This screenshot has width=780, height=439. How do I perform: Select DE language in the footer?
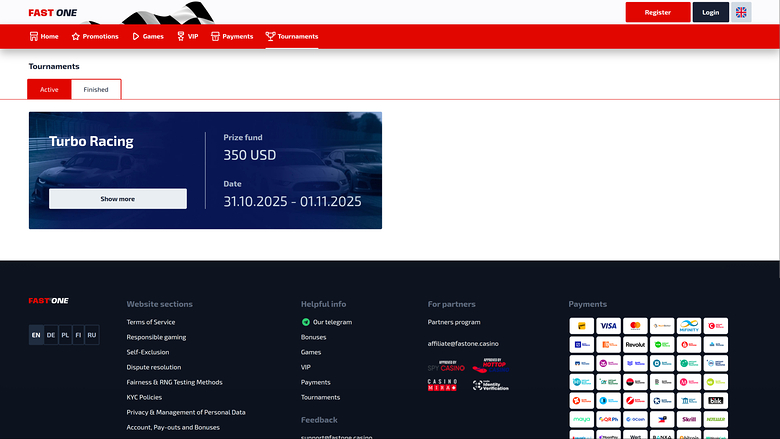(51, 335)
